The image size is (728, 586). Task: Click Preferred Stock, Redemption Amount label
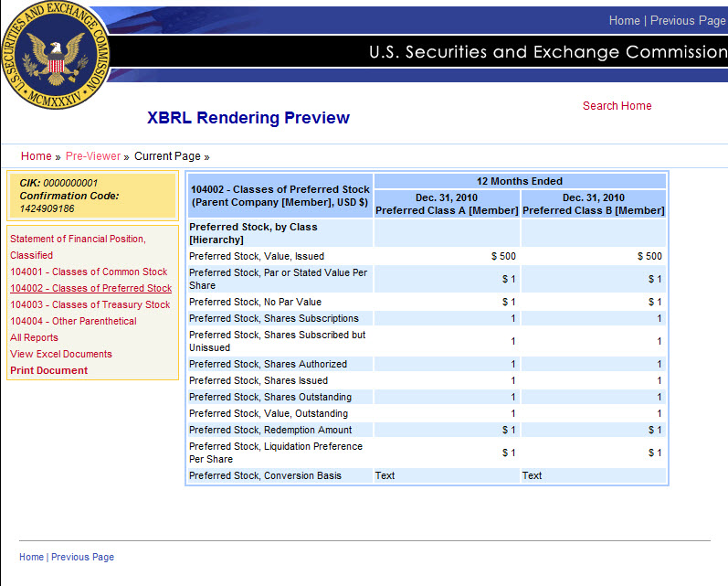(x=270, y=430)
